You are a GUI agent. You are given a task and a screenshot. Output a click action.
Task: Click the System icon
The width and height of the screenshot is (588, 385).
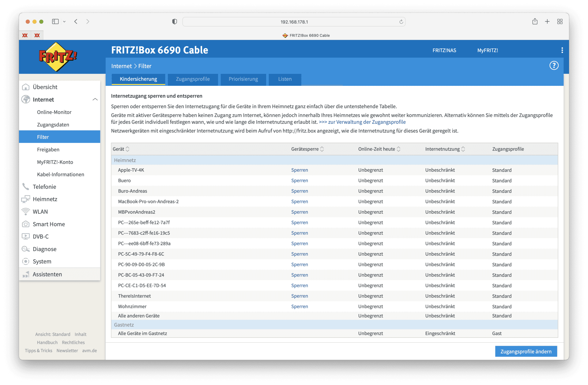(26, 261)
